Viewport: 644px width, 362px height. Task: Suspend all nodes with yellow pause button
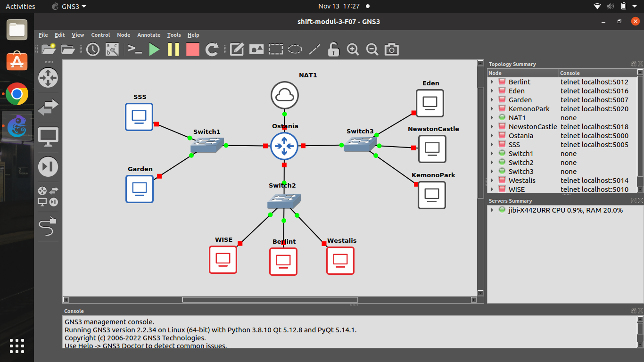pos(173,49)
